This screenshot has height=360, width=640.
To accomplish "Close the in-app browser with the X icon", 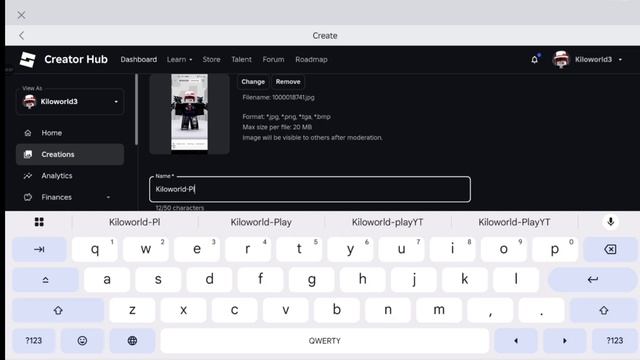I will click(x=21, y=15).
